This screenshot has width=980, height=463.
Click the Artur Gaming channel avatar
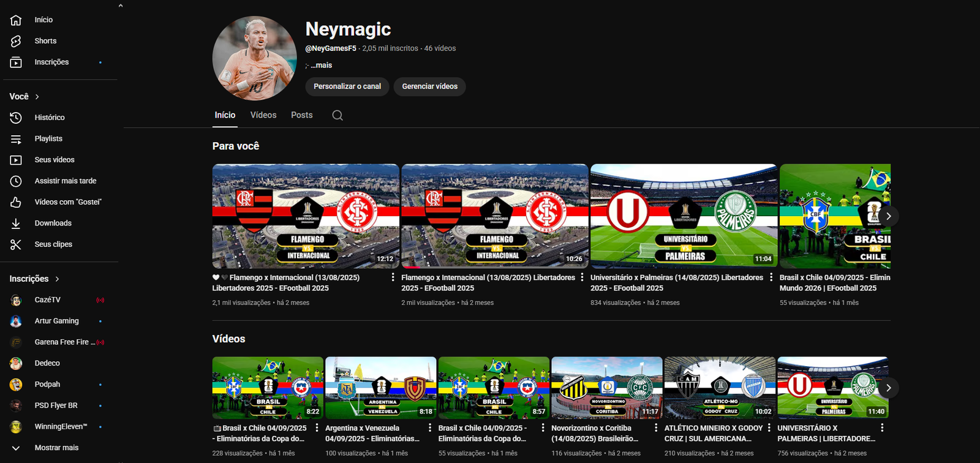pos(16,321)
